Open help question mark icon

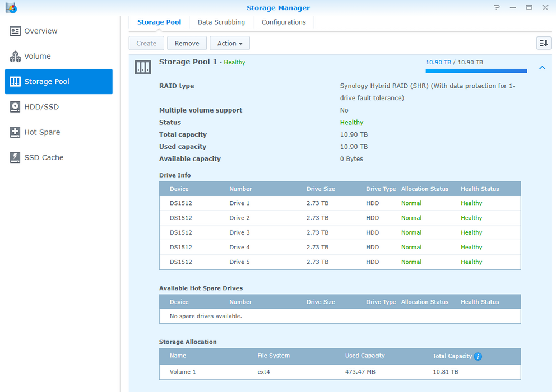[x=497, y=7]
